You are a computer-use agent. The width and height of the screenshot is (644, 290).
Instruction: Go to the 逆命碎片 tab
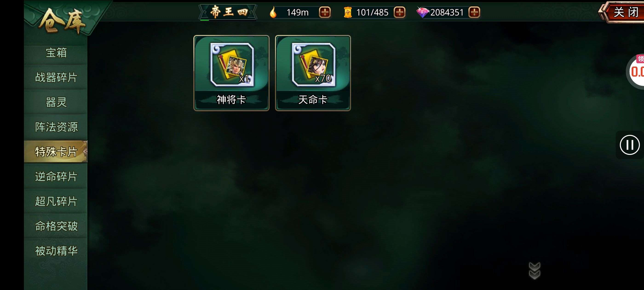click(x=56, y=176)
